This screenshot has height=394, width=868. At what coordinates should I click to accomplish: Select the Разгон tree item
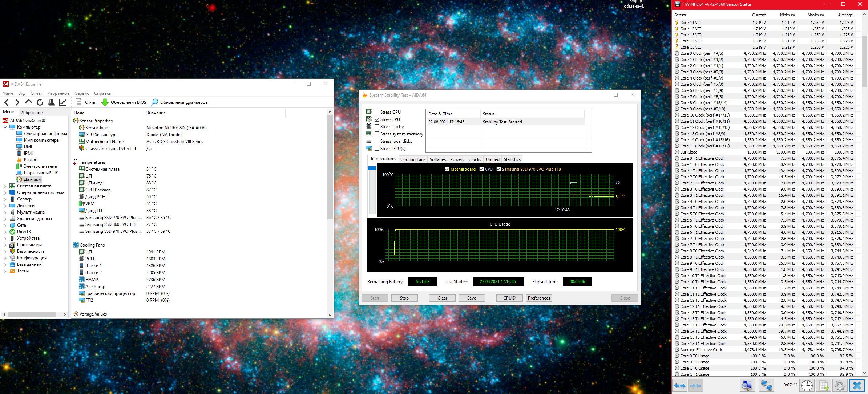tap(31, 160)
